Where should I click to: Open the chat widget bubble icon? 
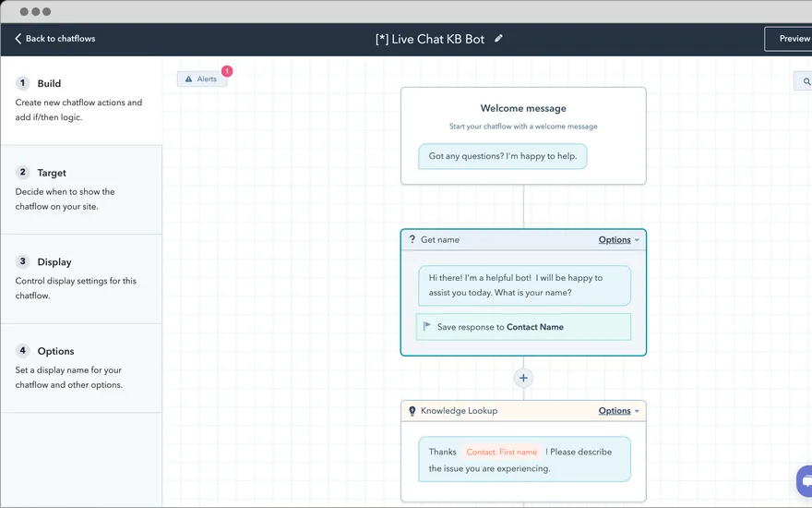point(805,480)
